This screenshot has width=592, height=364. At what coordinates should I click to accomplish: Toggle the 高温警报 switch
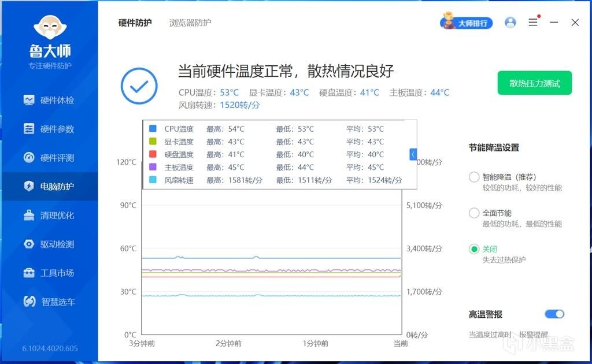554,314
